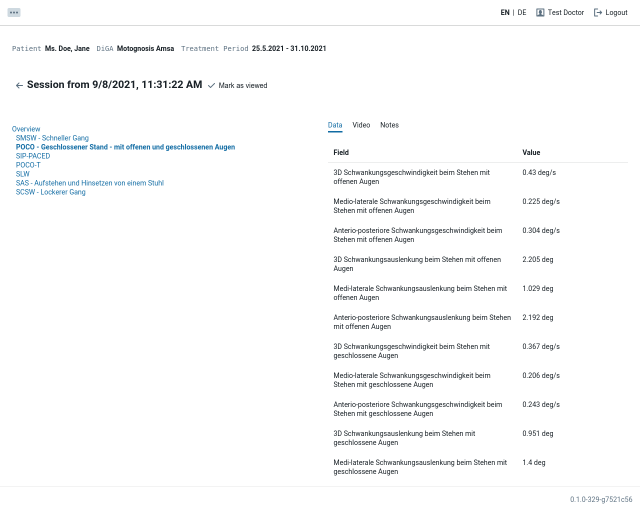This screenshot has height=512, width=640.
Task: Toggle Mark as viewed checkmark
Action: coord(211,86)
